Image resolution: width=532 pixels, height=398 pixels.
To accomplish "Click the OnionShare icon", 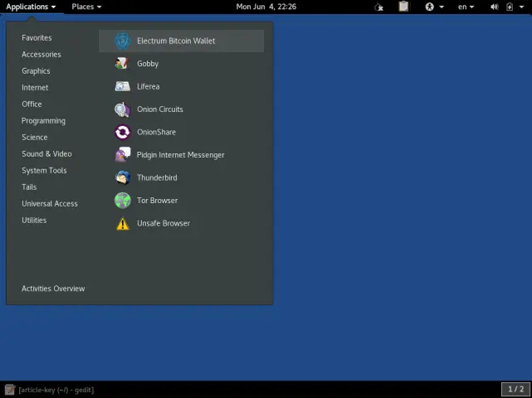I will 123,132.
